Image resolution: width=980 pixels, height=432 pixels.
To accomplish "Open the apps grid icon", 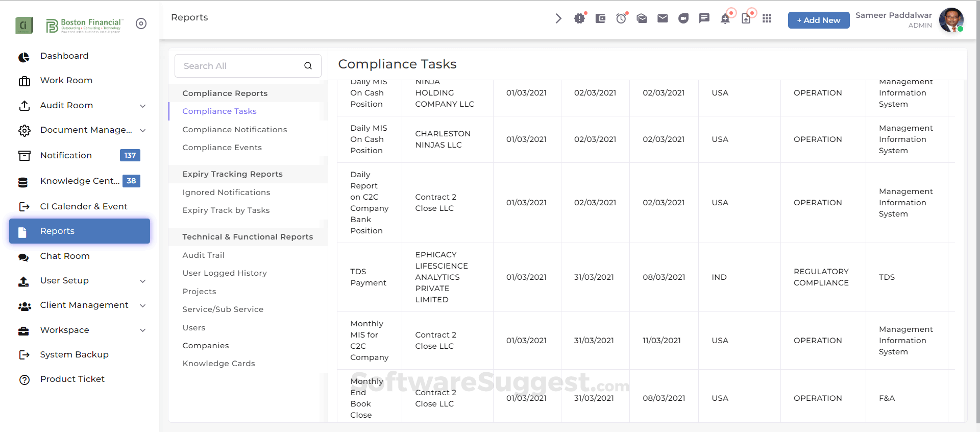I will click(767, 19).
